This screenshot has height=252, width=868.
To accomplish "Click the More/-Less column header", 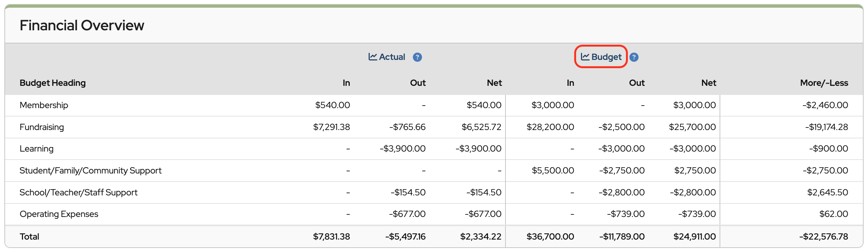I will [x=824, y=83].
